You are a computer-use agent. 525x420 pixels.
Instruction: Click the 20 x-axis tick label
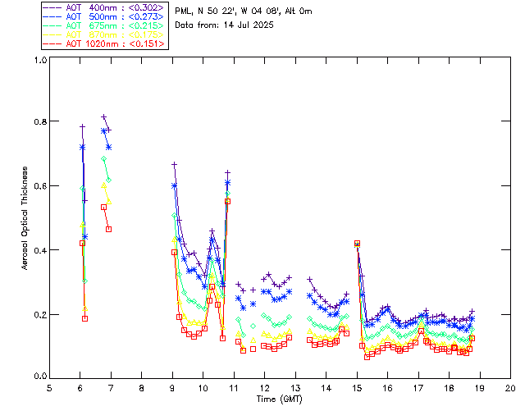[510, 389]
